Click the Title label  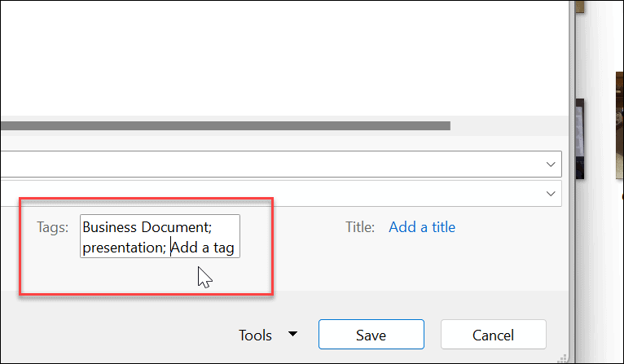(x=360, y=227)
